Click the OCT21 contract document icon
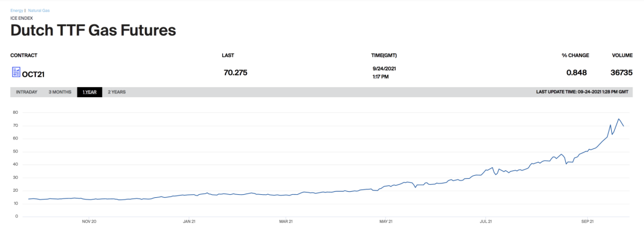The height and width of the screenshot is (227, 644). coord(16,72)
